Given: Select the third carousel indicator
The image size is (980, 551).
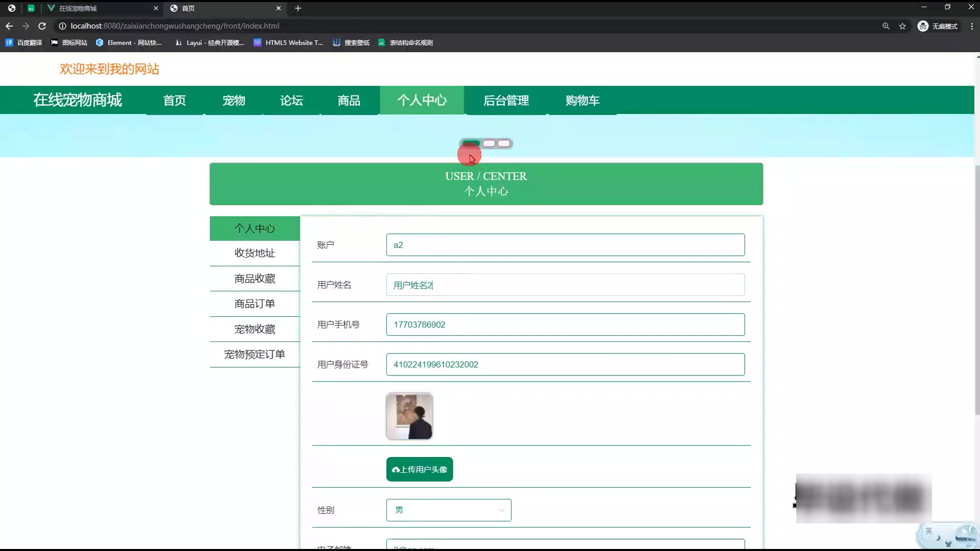Looking at the screenshot, I should pyautogui.click(x=504, y=143).
